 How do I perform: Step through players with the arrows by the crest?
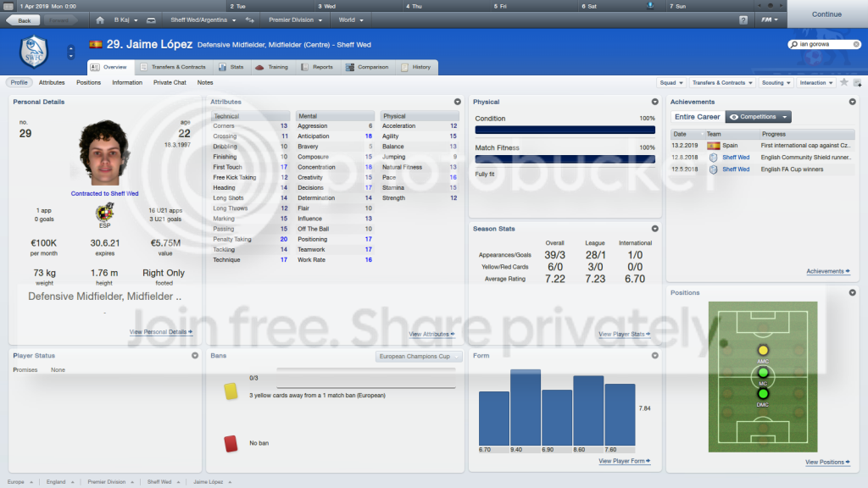pos(71,53)
